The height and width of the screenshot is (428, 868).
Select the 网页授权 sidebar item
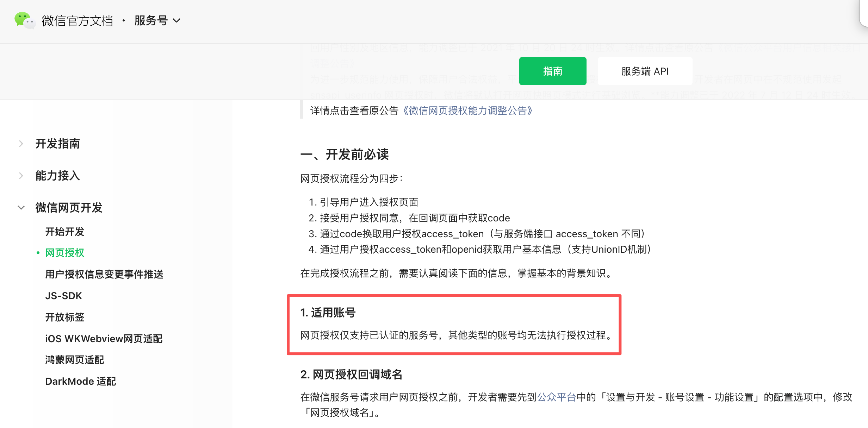[65, 253]
